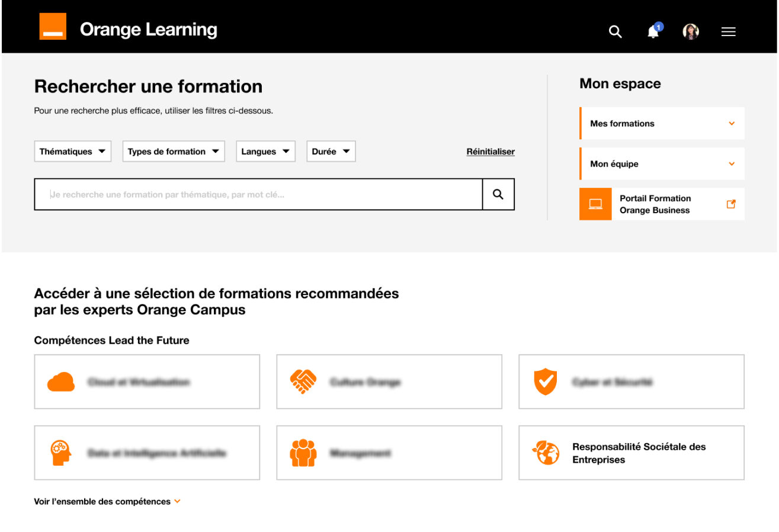The image size is (779, 532).
Task: Open the hamburger menu in header
Action: click(x=729, y=32)
